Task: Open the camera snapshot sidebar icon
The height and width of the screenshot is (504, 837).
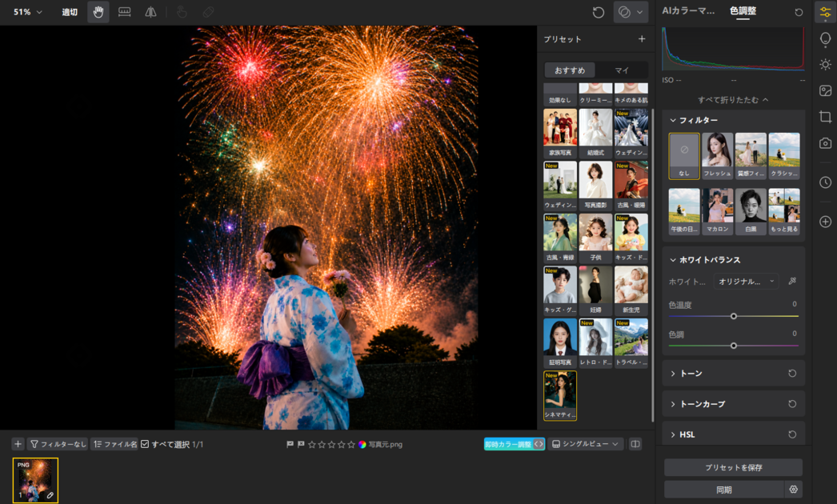Action: pyautogui.click(x=825, y=143)
